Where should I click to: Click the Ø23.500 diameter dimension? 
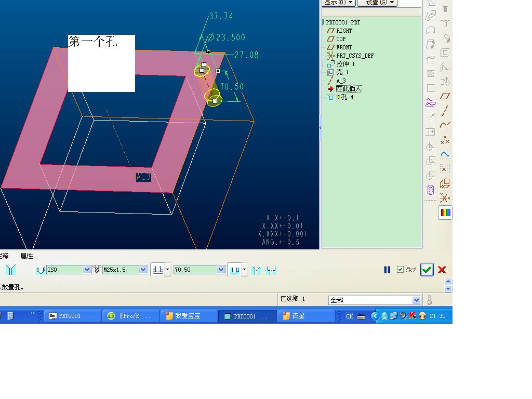click(226, 37)
